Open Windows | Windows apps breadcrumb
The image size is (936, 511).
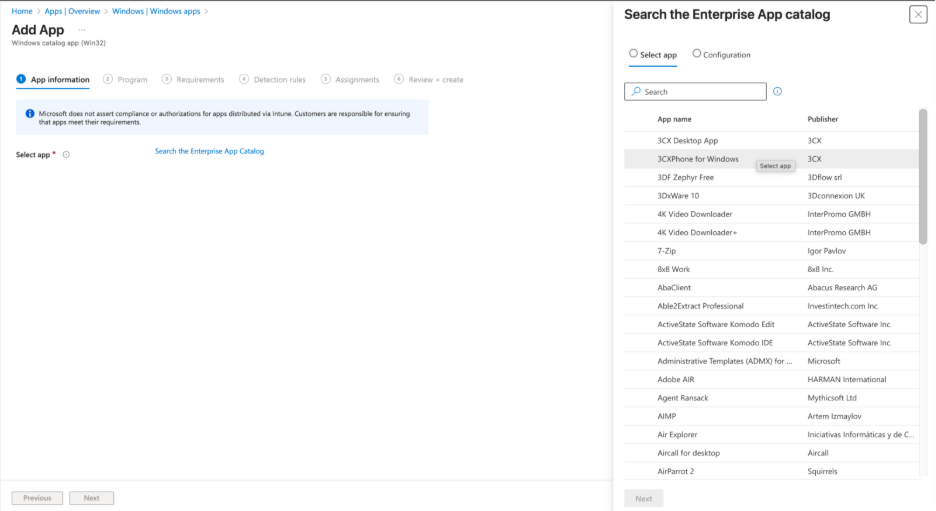click(157, 11)
